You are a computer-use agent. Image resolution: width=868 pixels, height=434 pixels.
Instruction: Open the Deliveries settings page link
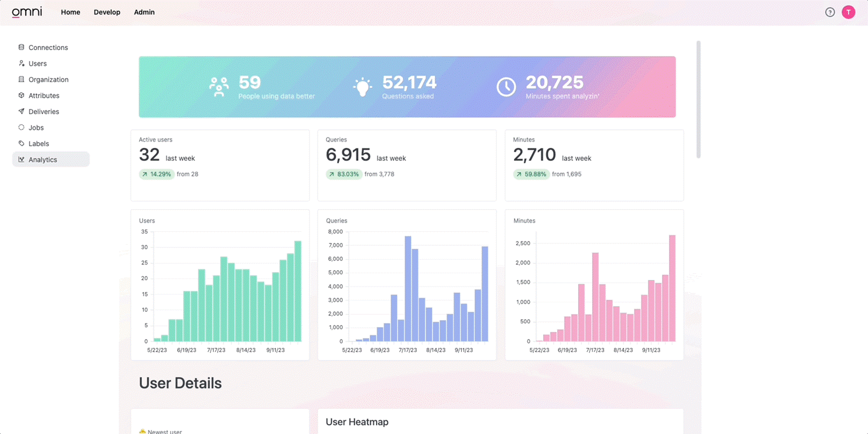point(44,111)
